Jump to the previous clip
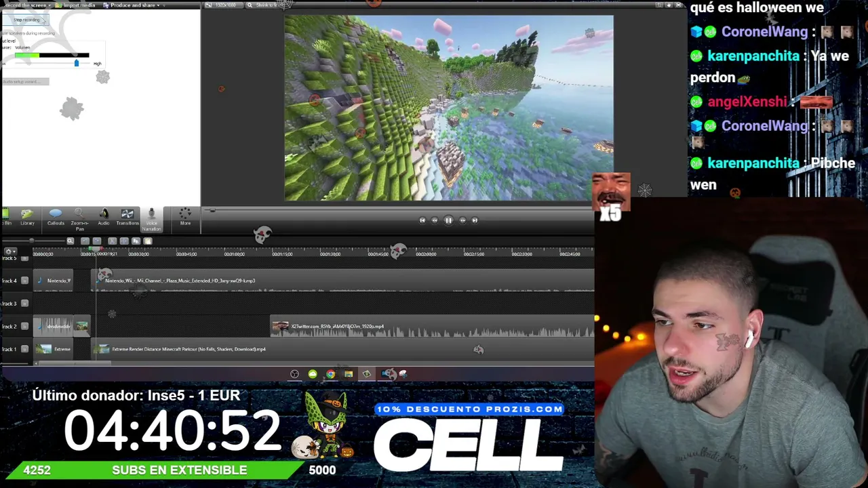 (x=422, y=220)
